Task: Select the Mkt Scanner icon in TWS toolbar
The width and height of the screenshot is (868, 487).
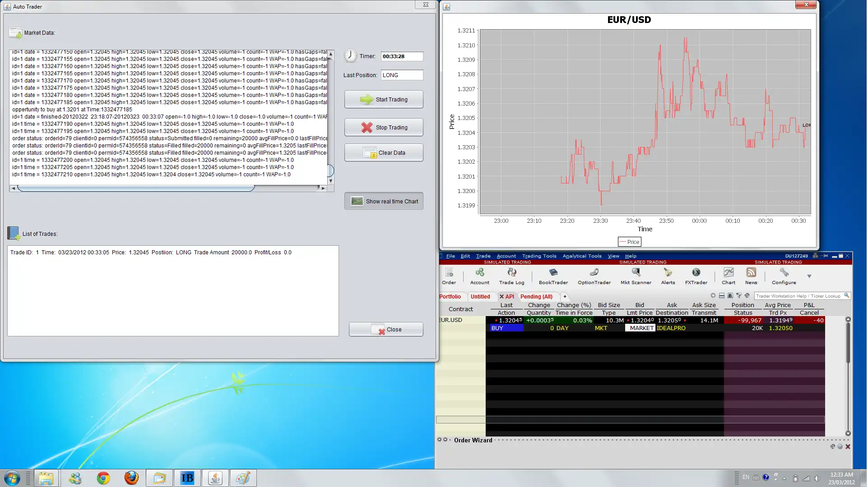Action: tap(636, 275)
